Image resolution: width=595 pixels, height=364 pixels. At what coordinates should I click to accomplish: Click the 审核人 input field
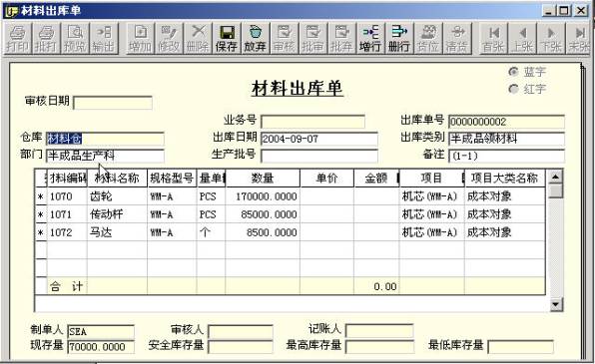tap(241, 332)
